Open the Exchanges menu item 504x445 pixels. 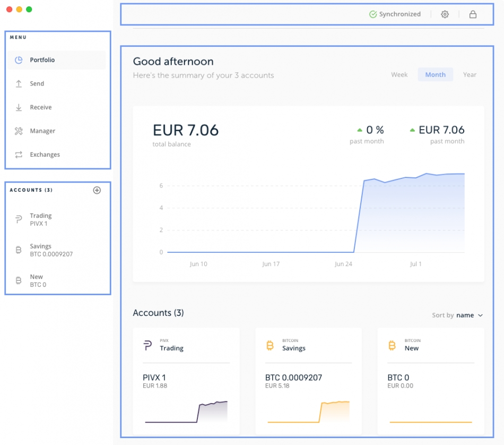(x=57, y=155)
